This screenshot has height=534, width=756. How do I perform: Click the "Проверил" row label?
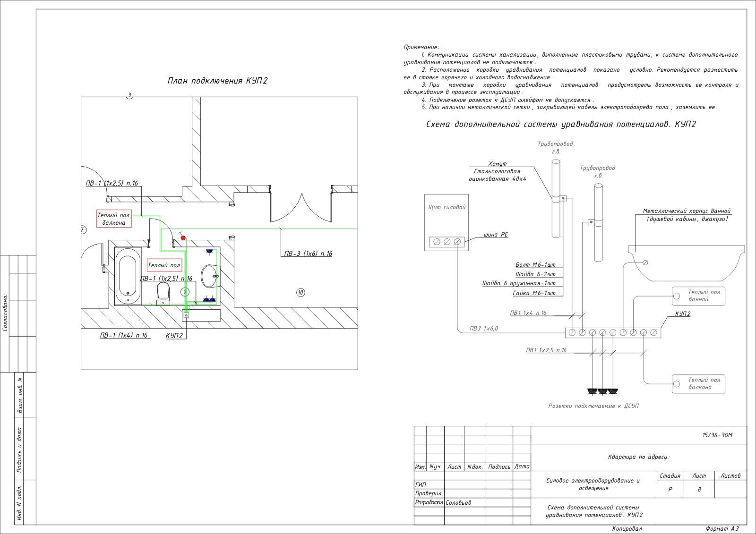click(429, 494)
